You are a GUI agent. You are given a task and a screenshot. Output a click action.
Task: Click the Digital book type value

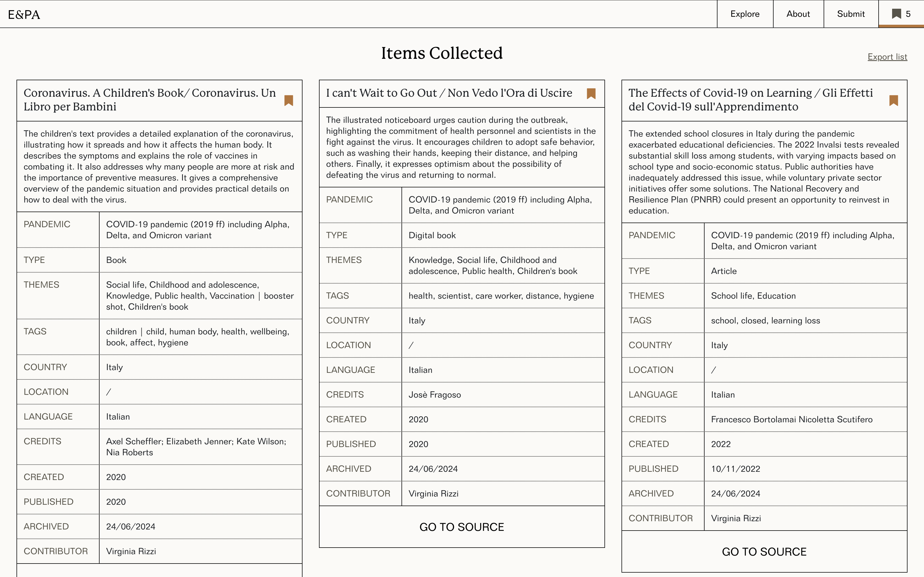(432, 235)
